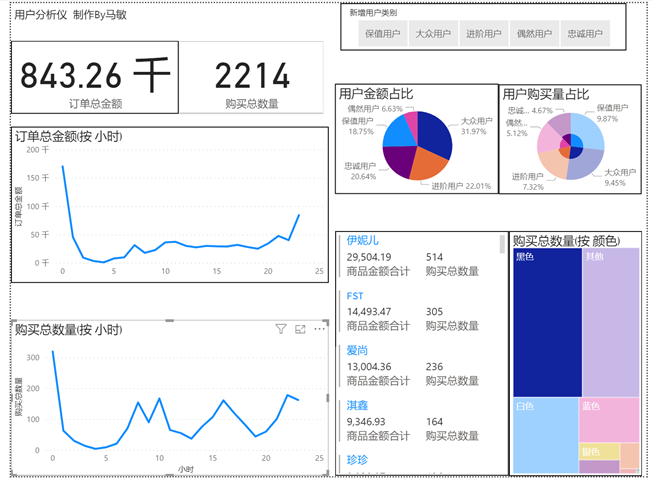Click the 进阶用户 7.32% label in donut chart
Image resolution: width=652 pixels, height=478 pixels.
point(527,182)
